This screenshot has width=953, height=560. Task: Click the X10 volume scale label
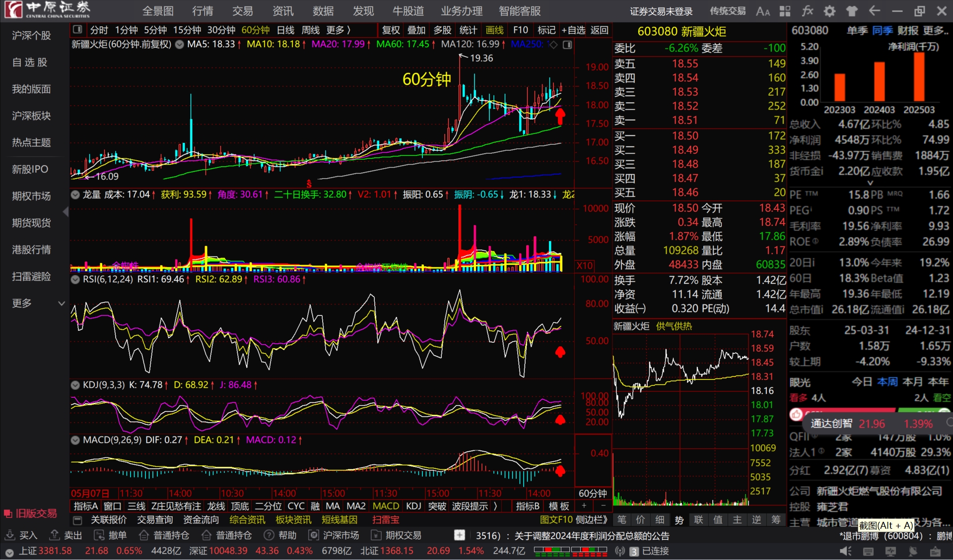point(585,265)
